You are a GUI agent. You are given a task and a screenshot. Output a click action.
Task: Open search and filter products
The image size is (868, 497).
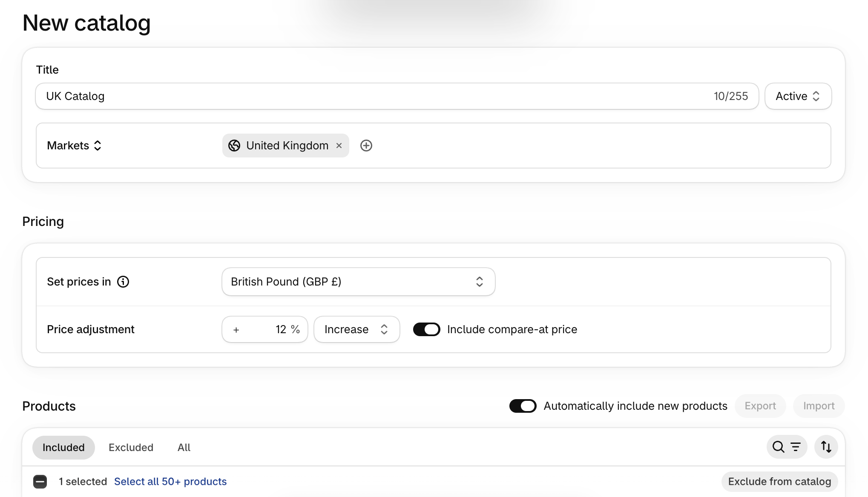click(x=787, y=447)
